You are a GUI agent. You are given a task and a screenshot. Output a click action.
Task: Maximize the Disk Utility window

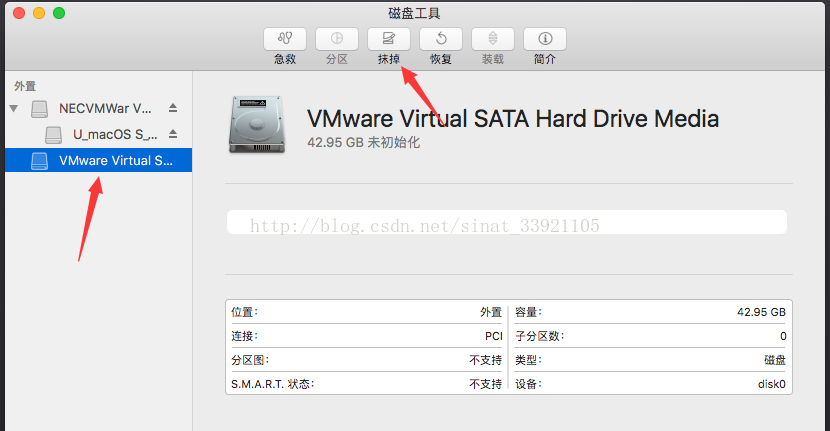[59, 13]
